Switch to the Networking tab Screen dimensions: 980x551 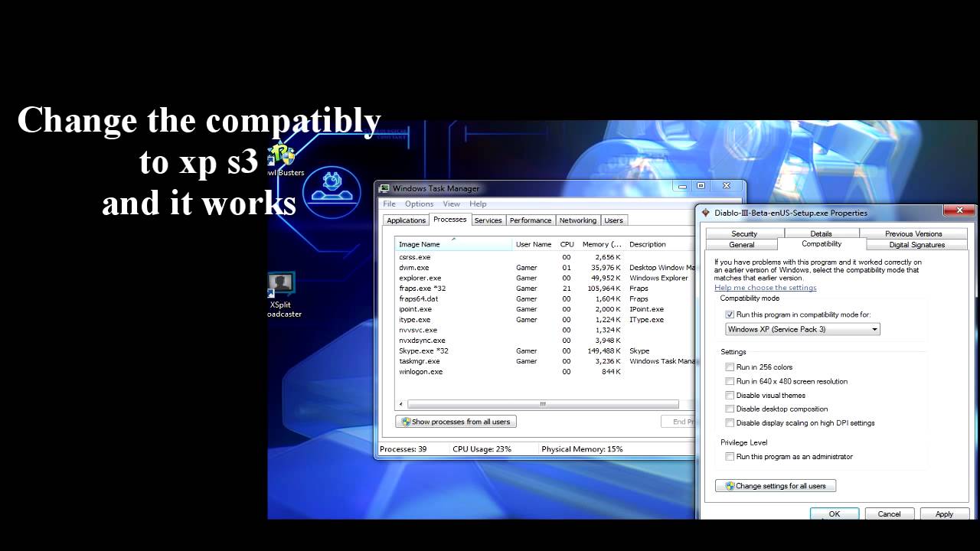click(577, 220)
